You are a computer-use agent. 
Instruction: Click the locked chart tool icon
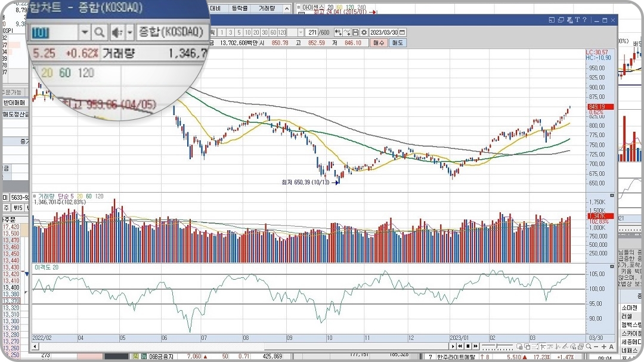point(573,346)
